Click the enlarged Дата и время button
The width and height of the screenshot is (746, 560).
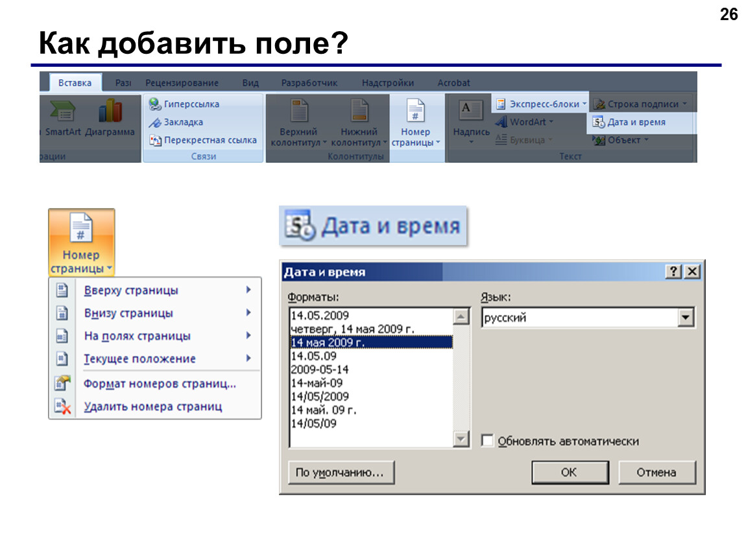(373, 226)
